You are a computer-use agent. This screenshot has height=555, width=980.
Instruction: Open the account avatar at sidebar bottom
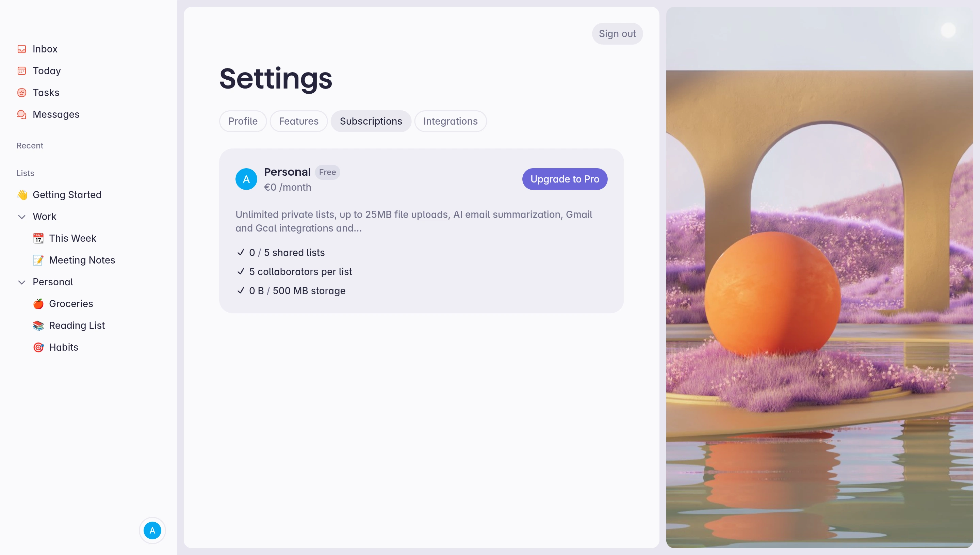(x=152, y=530)
